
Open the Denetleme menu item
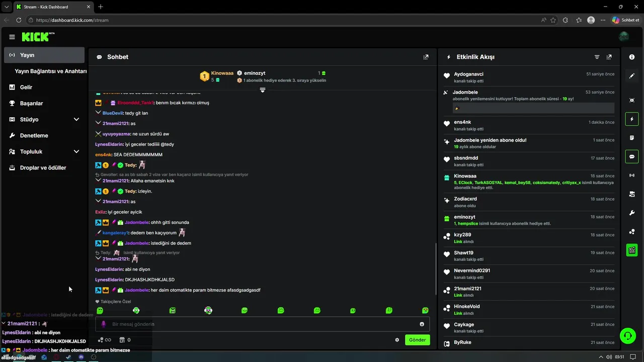(x=44, y=135)
